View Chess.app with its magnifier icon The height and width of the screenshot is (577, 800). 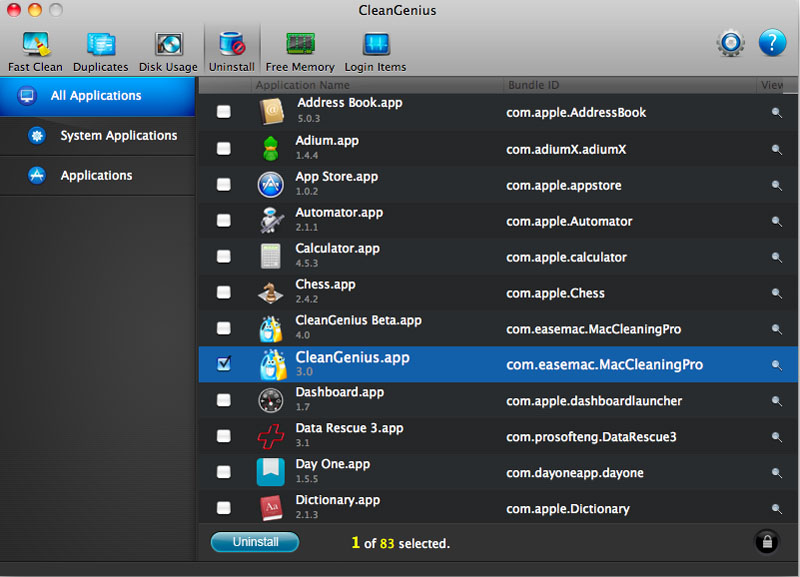click(777, 293)
